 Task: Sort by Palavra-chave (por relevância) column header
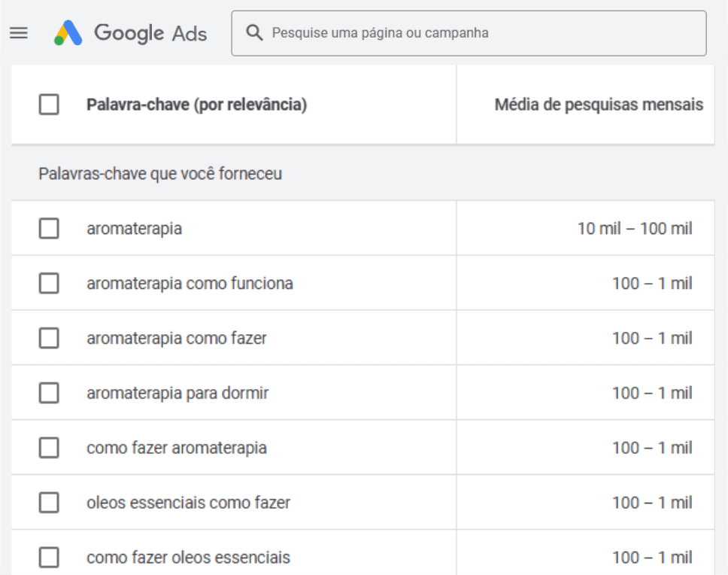click(196, 105)
